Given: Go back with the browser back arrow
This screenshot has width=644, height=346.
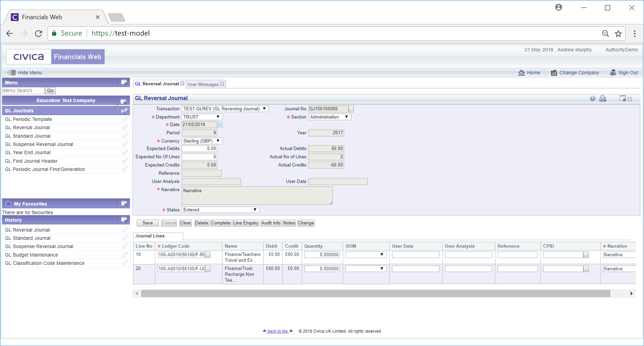Looking at the screenshot, I should pos(10,33).
